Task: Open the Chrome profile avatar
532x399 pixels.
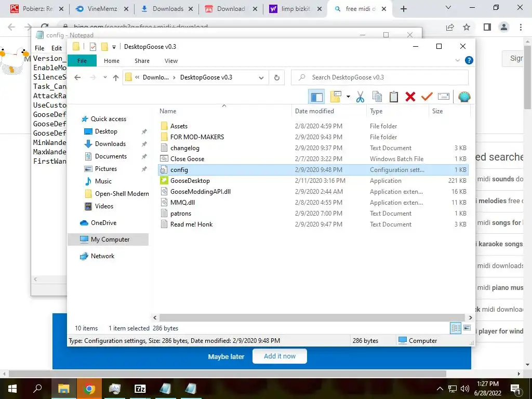Action: [x=504, y=27]
